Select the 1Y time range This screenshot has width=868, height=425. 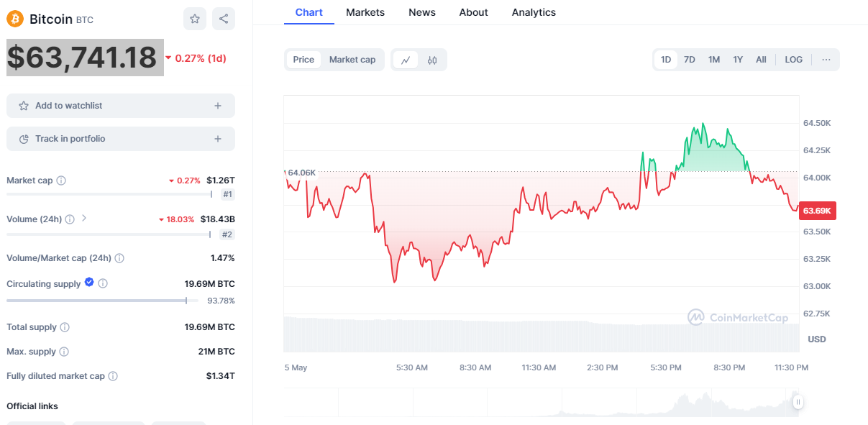pos(738,60)
